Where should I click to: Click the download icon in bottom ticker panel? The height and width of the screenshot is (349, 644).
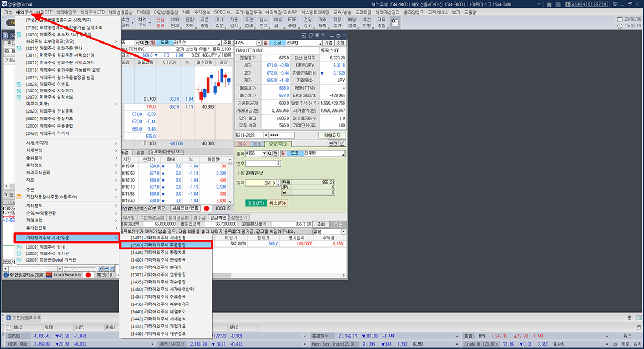(629, 318)
